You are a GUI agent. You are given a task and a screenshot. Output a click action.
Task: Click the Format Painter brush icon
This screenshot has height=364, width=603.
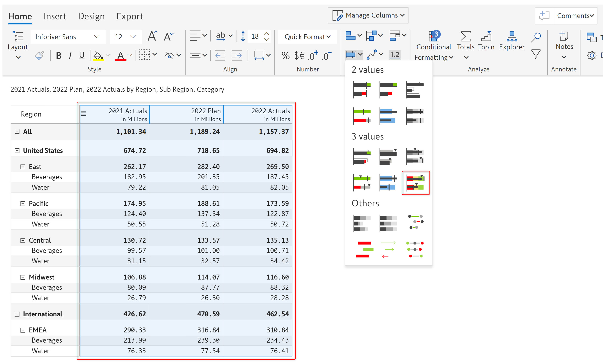pos(39,56)
